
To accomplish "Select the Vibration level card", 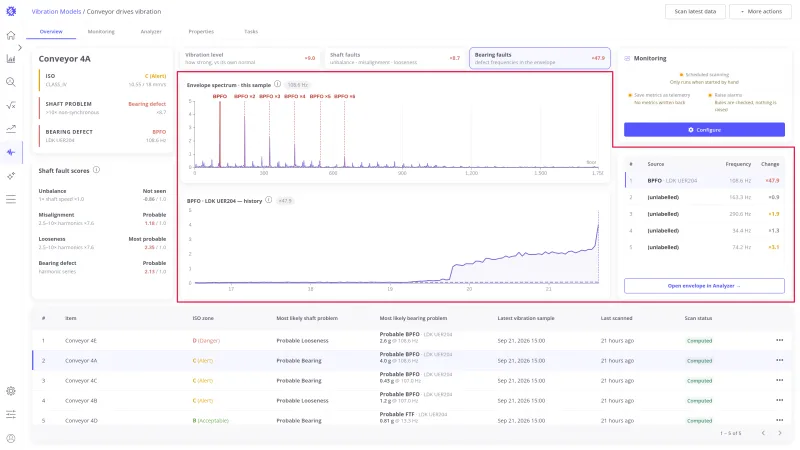I will click(x=250, y=58).
